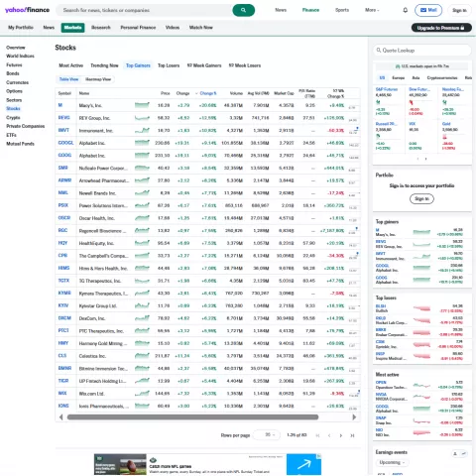The width and height of the screenshot is (476, 476).
Task: Open Gold link in market summary
Action: point(446,124)
